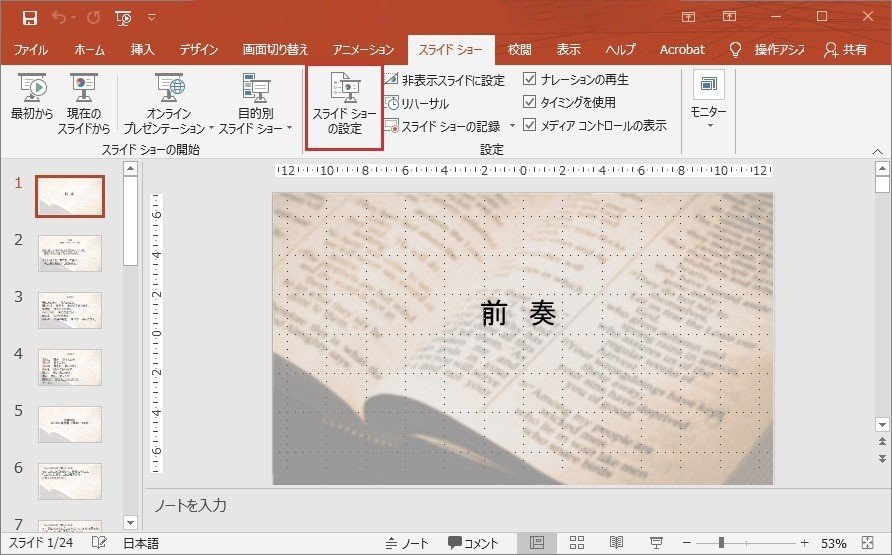Click the 共有 share button

tap(845, 50)
